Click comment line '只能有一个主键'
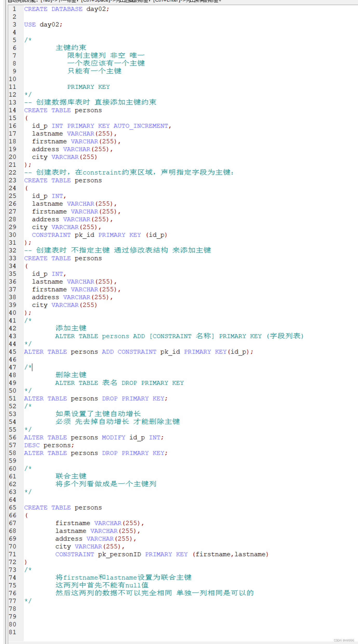This screenshot has height=644, width=358. click(x=94, y=71)
